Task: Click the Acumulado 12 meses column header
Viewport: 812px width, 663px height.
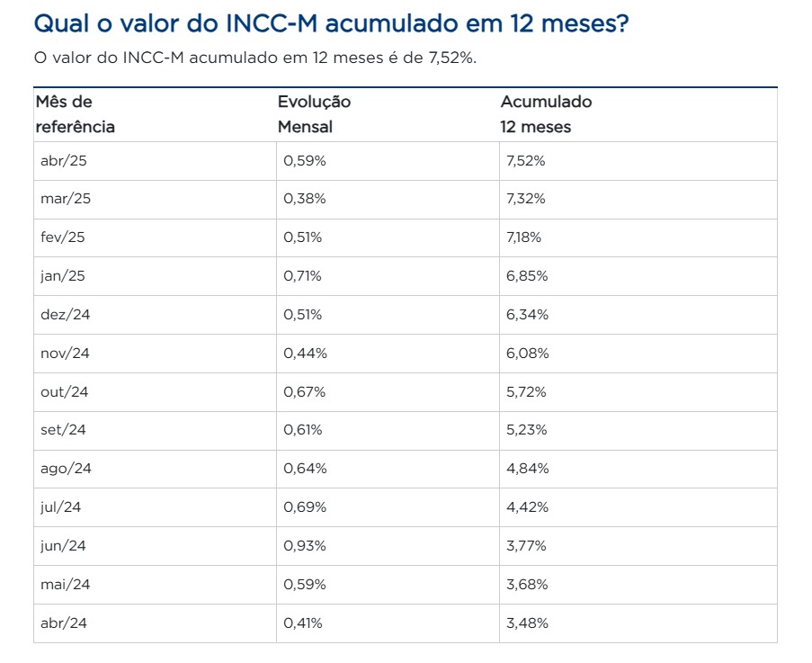Action: point(546,114)
